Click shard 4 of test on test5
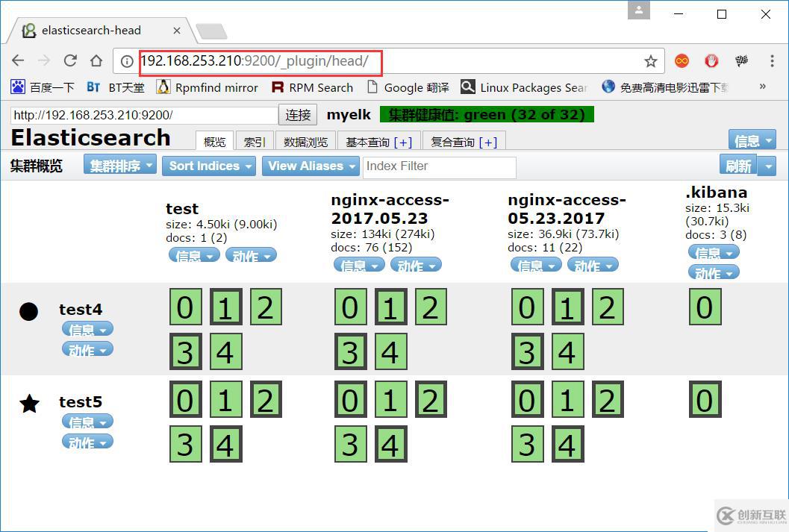Viewport: 789px width, 532px height. click(225, 444)
